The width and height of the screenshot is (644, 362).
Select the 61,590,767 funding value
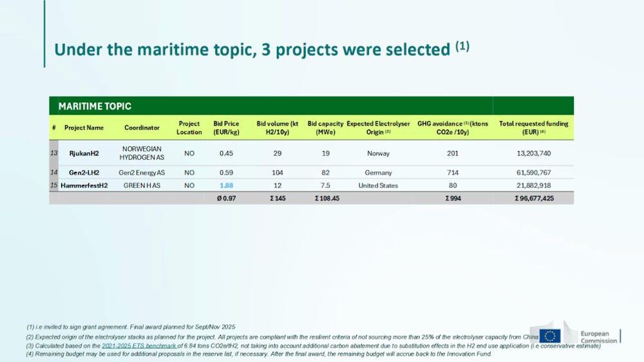coord(534,173)
